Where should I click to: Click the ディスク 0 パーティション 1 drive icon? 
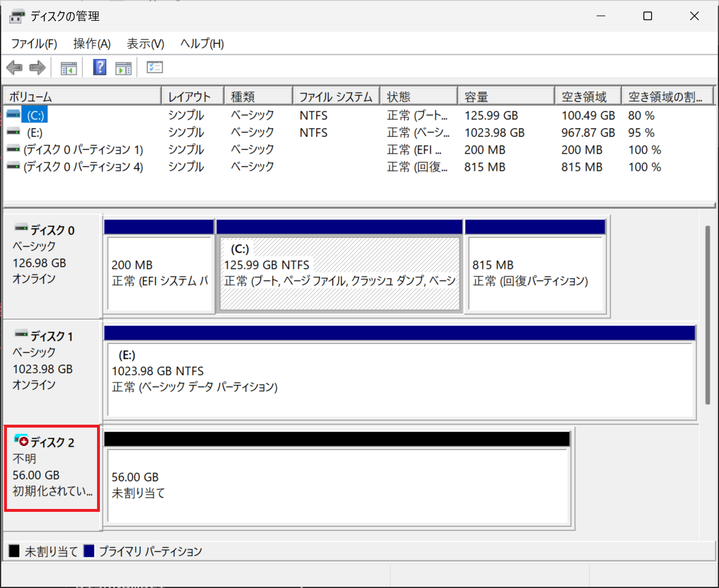[13, 149]
